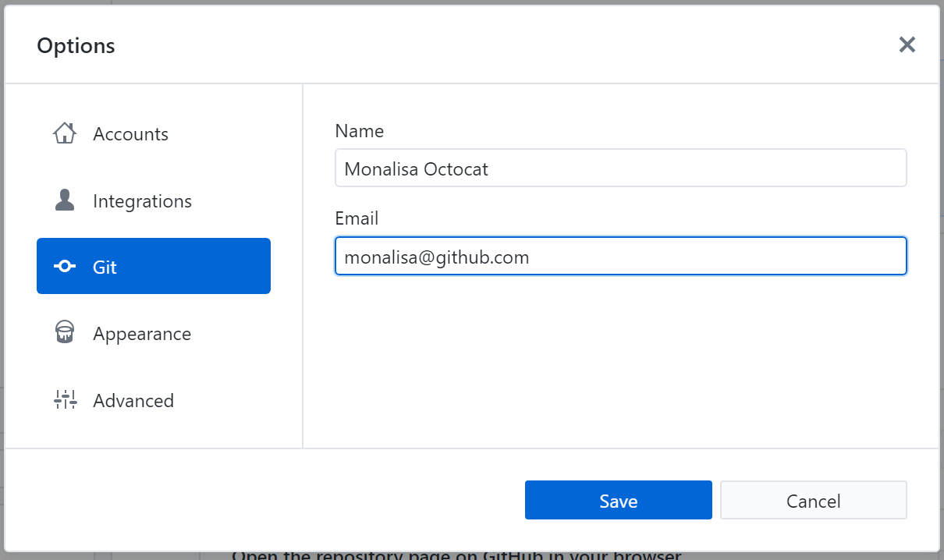Select the Git tab
This screenshot has width=944, height=560.
154,266
